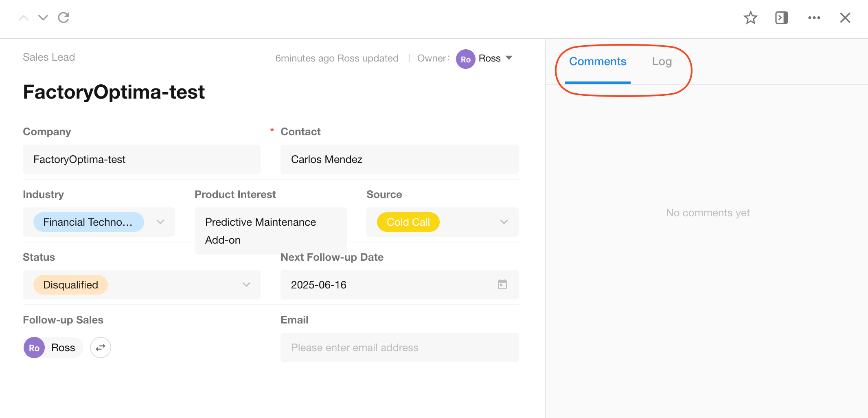Click the refresh record icon

click(x=64, y=18)
